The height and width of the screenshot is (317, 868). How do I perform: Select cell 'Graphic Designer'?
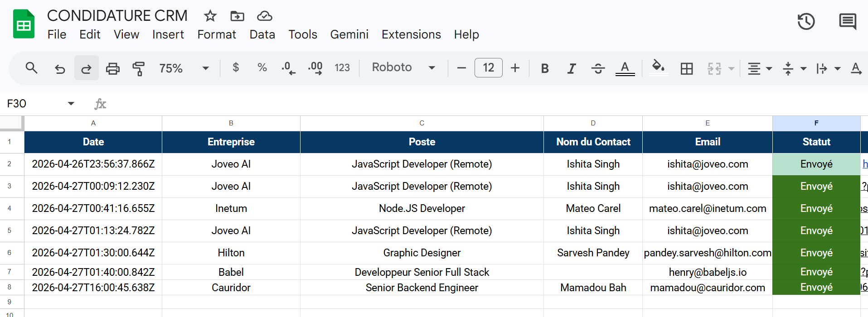tap(422, 253)
